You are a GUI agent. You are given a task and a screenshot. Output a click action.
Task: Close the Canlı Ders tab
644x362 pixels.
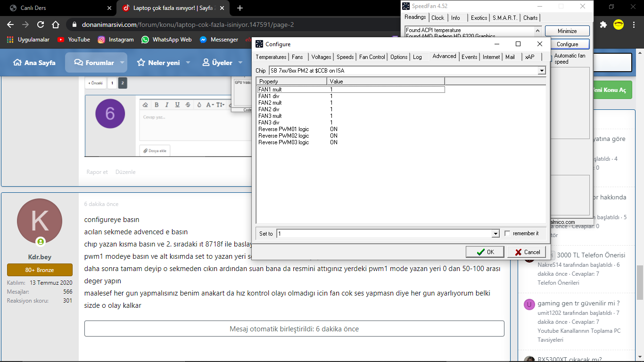pyautogui.click(x=109, y=8)
